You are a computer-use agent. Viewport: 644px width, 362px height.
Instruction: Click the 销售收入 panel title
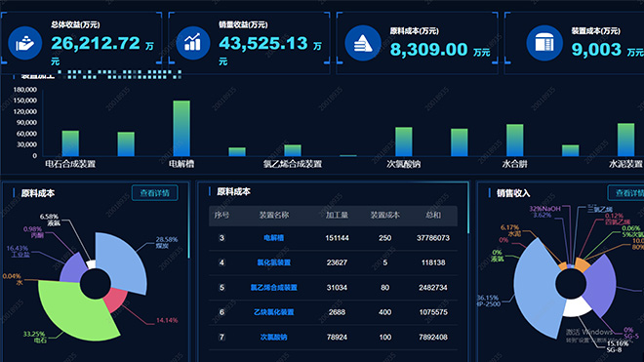(513, 193)
